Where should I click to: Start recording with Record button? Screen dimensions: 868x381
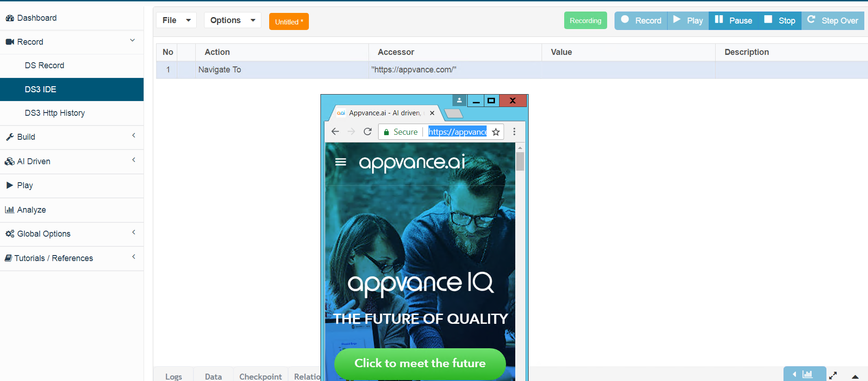click(641, 21)
